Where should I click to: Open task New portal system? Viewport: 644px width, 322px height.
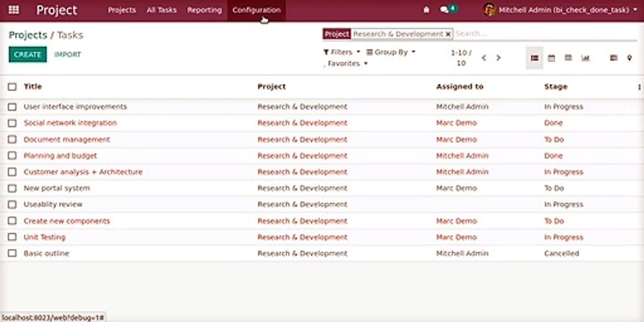[57, 188]
